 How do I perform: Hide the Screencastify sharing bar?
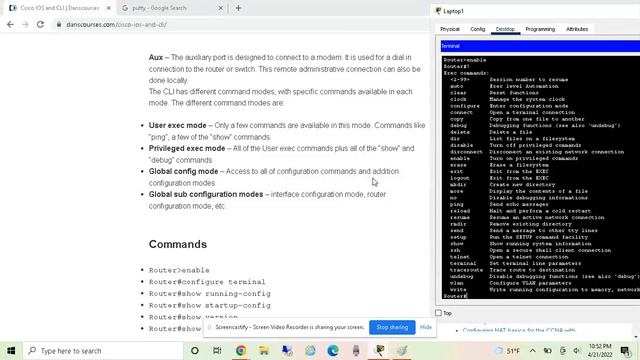[x=426, y=327]
